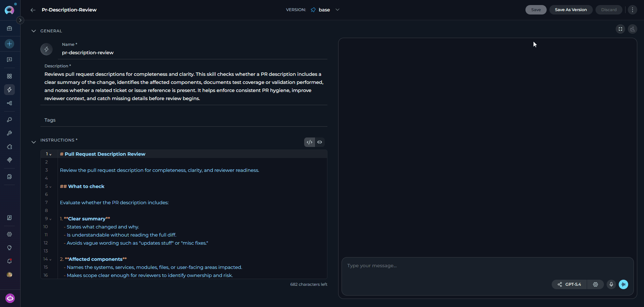Screen dimensions: 644x307
Task: Click the Save button
Action: point(536,10)
